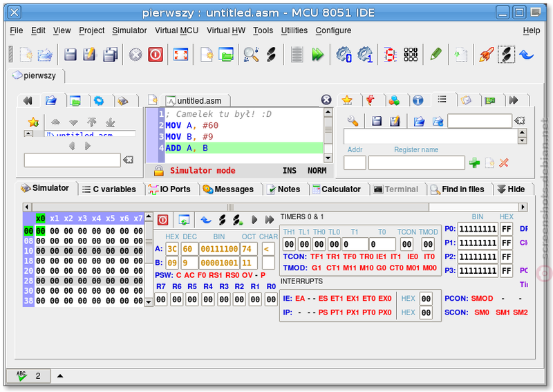Open the Utilities menu
The width and height of the screenshot is (553, 392).
click(294, 30)
